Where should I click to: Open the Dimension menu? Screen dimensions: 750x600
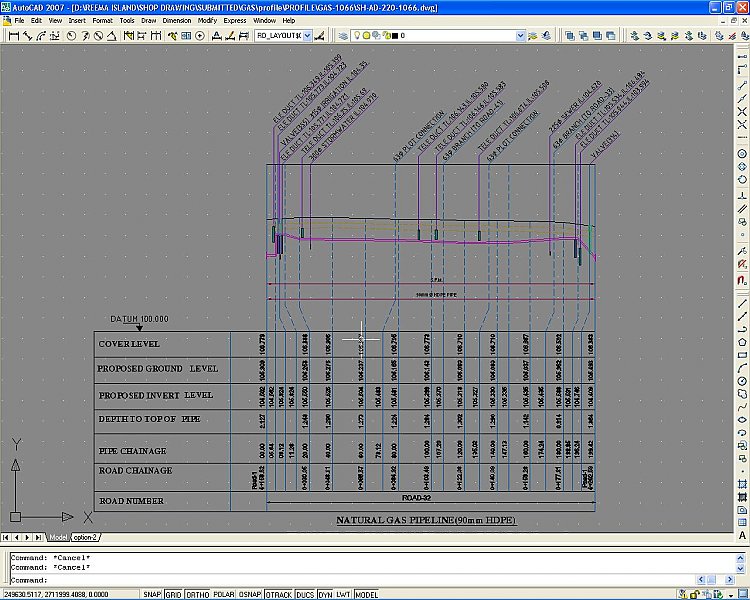point(176,20)
